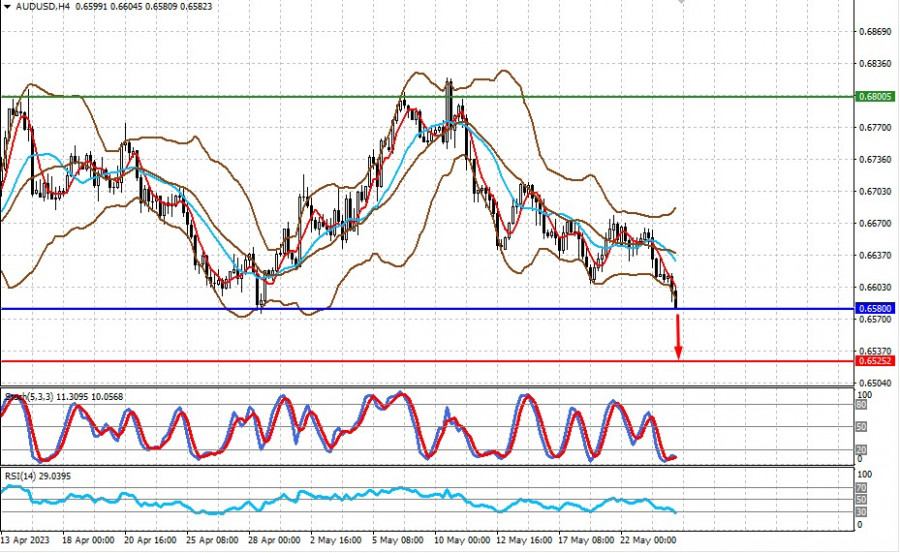Open the chart menu triangle beside AUDUSD,H4
The width and height of the screenshot is (900, 553).
click(x=7, y=6)
